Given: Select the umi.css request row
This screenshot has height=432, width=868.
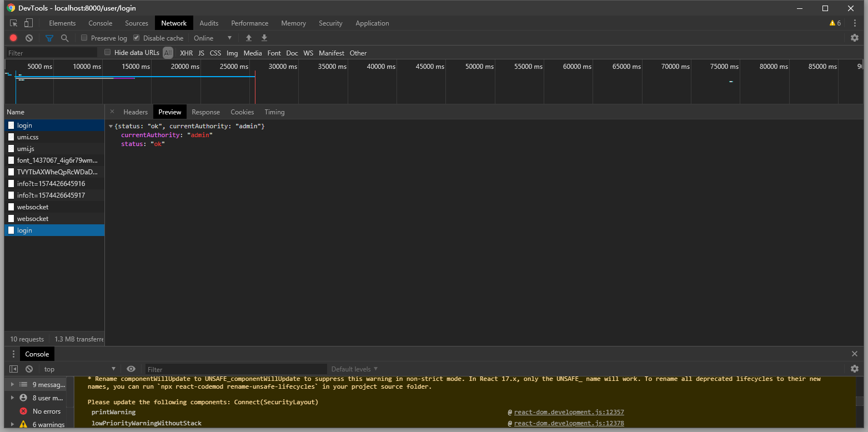Looking at the screenshot, I should coord(54,137).
